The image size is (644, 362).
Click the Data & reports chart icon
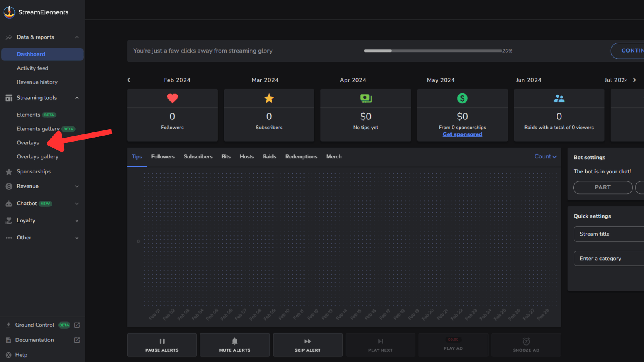pos(9,37)
